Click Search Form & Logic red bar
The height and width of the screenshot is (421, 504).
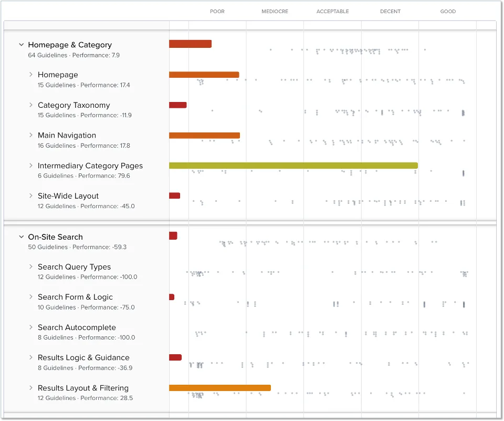point(172,297)
